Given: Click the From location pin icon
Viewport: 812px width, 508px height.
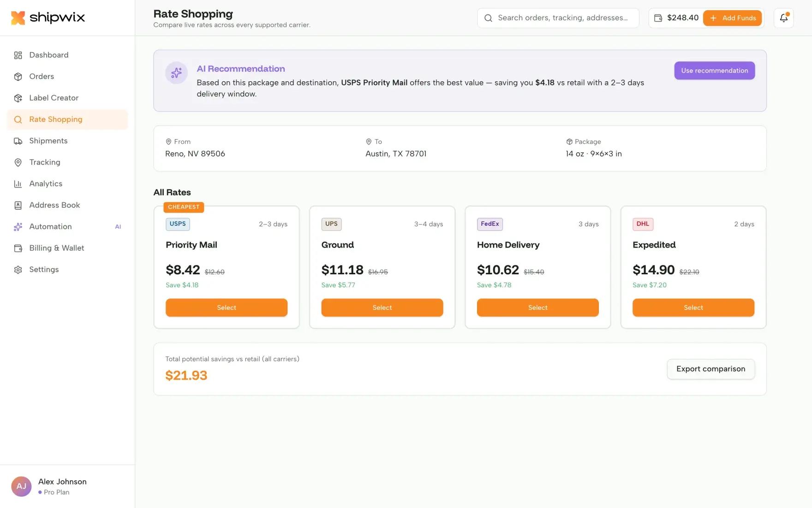Looking at the screenshot, I should [168, 142].
